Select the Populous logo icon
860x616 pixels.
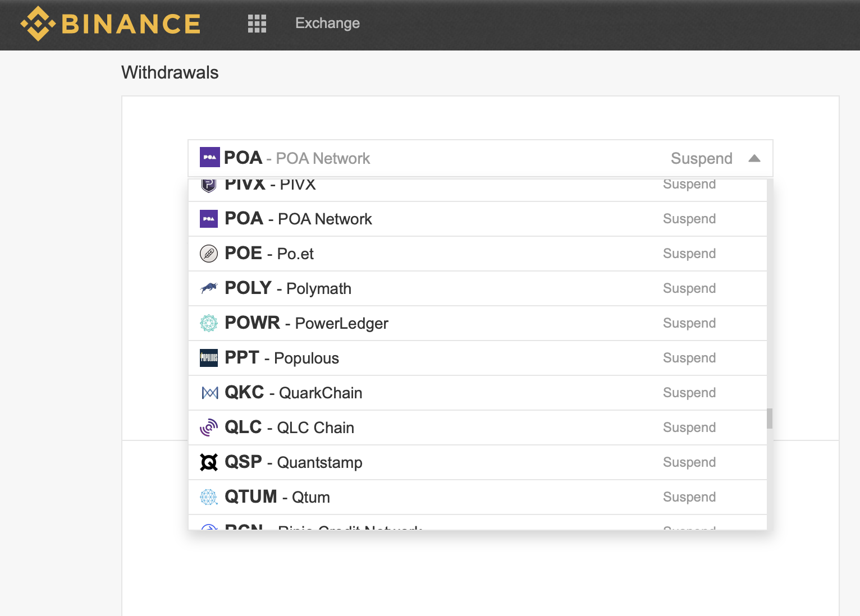(x=208, y=357)
